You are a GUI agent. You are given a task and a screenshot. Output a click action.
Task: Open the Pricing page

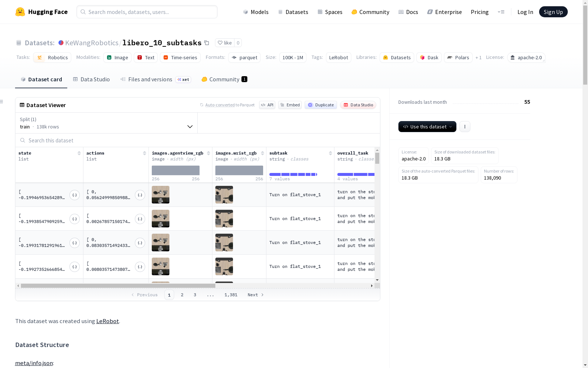coord(480,12)
